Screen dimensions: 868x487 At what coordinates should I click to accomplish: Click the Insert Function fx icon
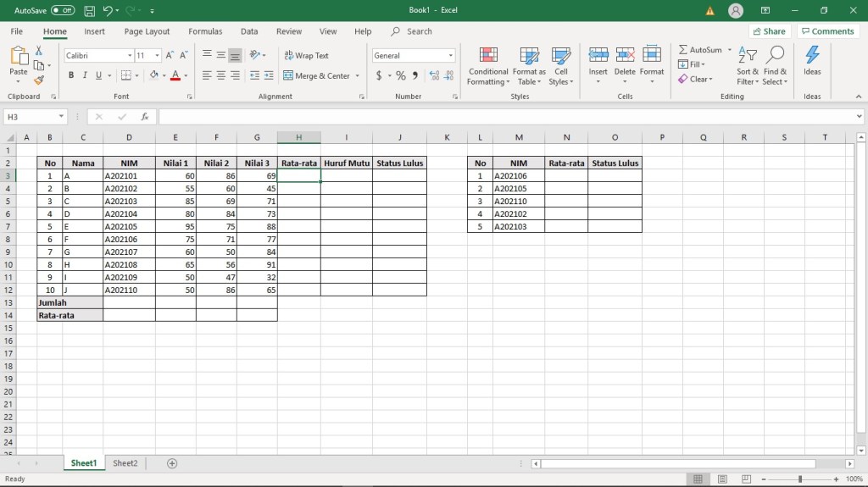tap(145, 117)
